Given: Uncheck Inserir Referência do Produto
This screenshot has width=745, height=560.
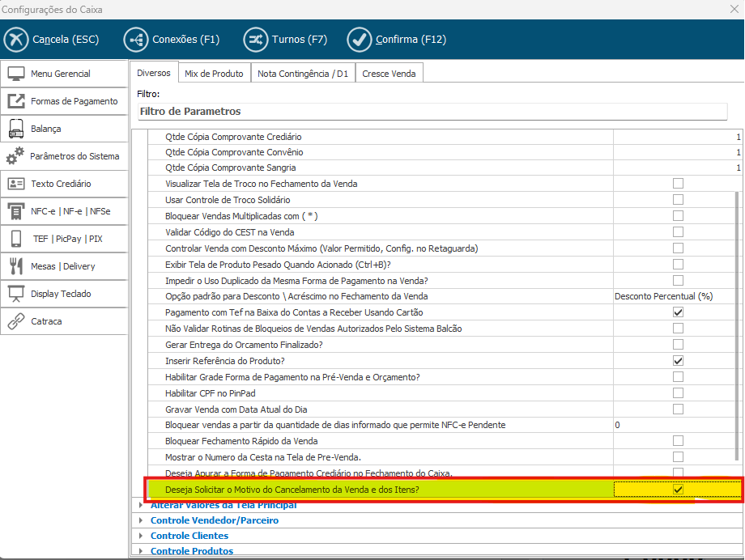Looking at the screenshot, I should click(678, 361).
